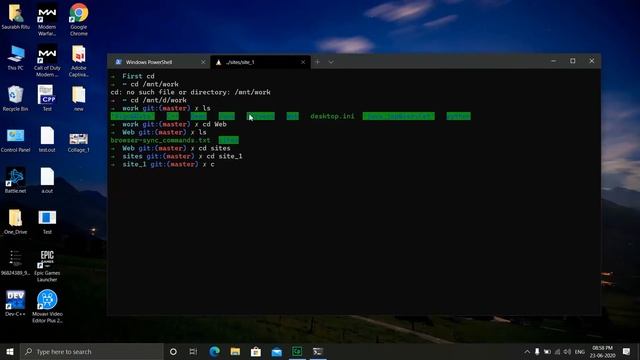This screenshot has width=640, height=360.
Task: Switch to Windows Terminal on the taskbar
Action: click(x=318, y=351)
